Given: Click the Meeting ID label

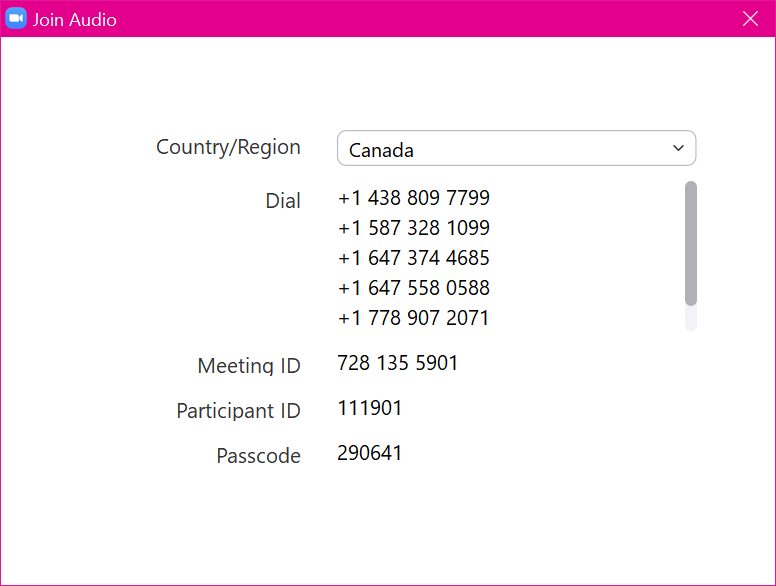Looking at the screenshot, I should coord(249,366).
